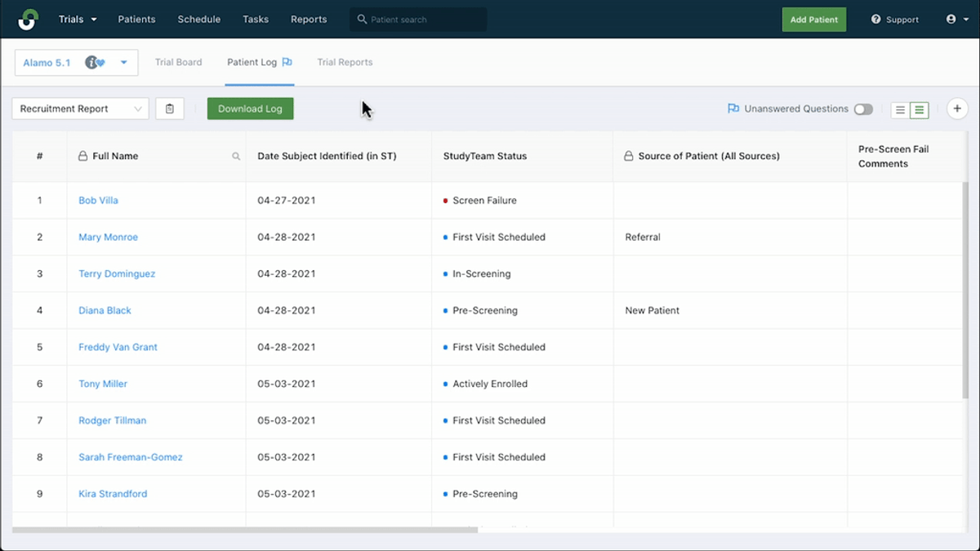Click the info heart icon beside Alamo 5.1
This screenshot has width=980, height=551.
(96, 63)
